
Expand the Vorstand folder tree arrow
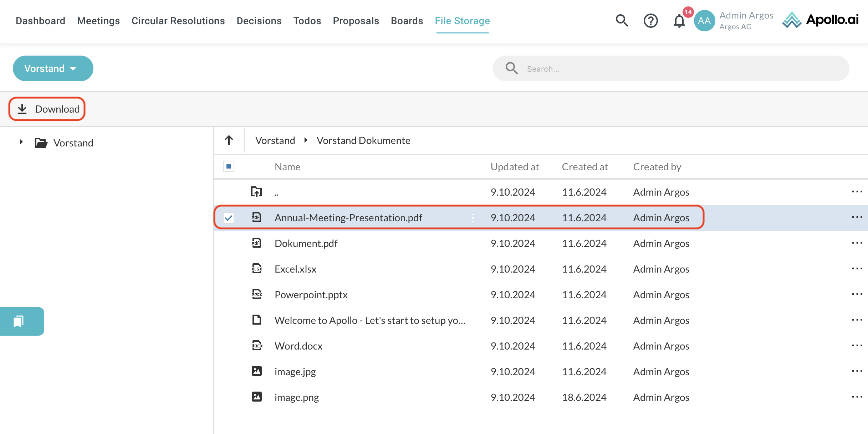(21, 142)
